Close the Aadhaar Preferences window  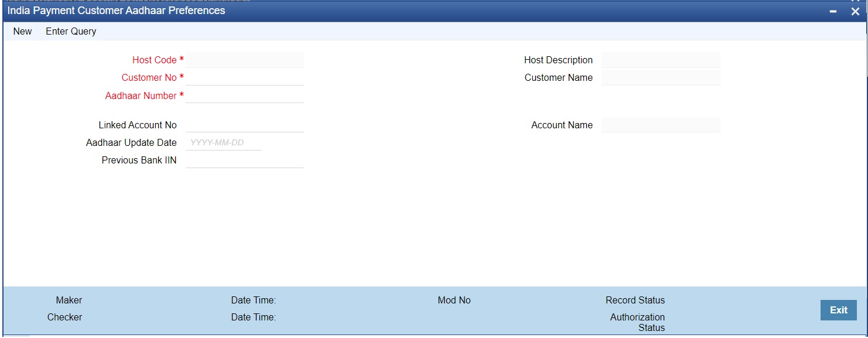click(855, 11)
